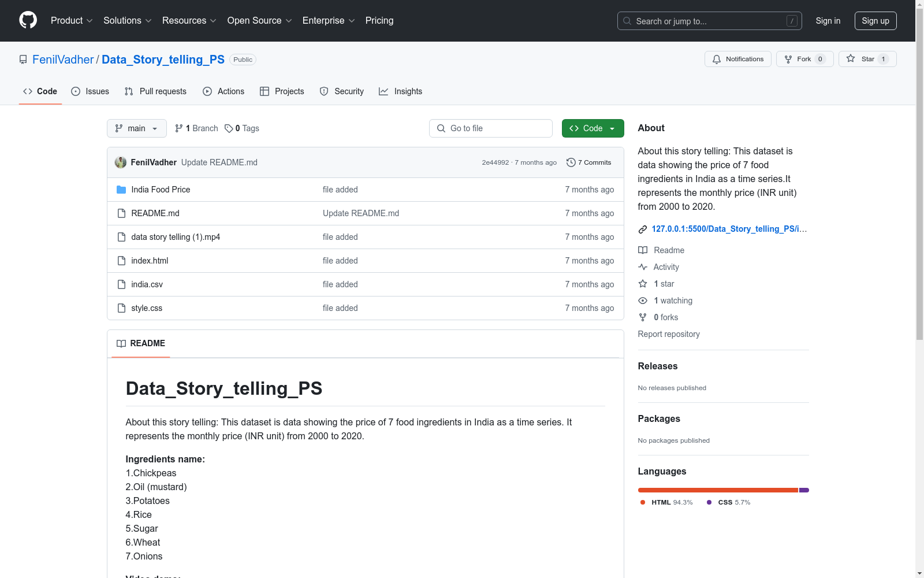This screenshot has height=578, width=924.
Task: Open the index.html file
Action: [150, 261]
